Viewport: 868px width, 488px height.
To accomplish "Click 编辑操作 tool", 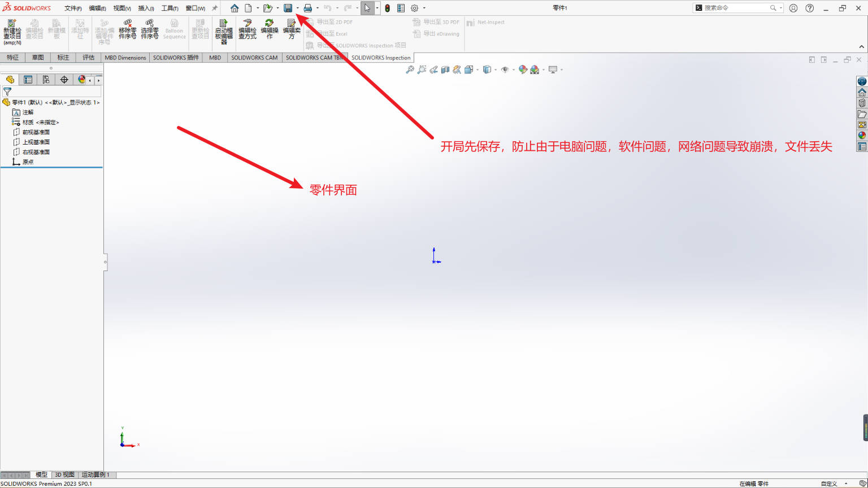I will click(x=270, y=29).
